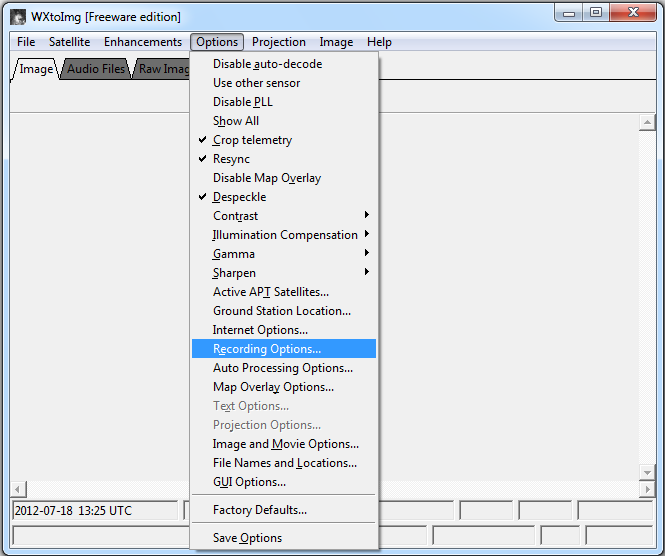
Task: Toggle Crop telemetry checkmark off
Action: [x=284, y=140]
